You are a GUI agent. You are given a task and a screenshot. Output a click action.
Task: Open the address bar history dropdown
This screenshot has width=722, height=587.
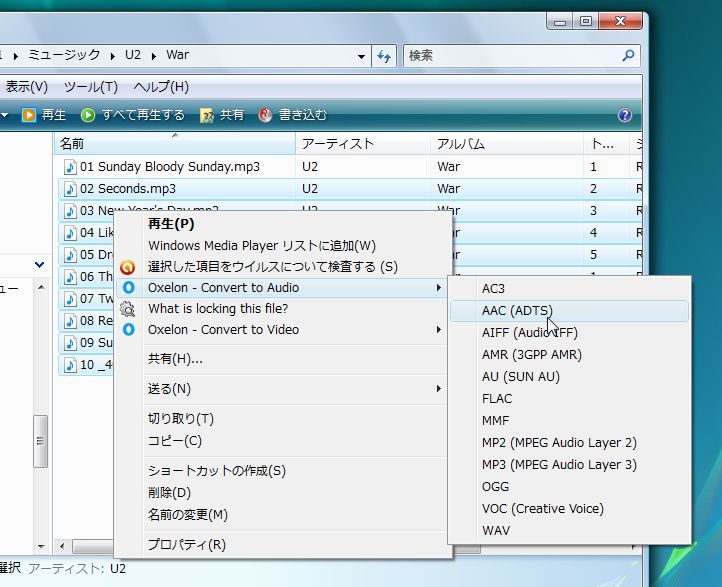[361, 56]
